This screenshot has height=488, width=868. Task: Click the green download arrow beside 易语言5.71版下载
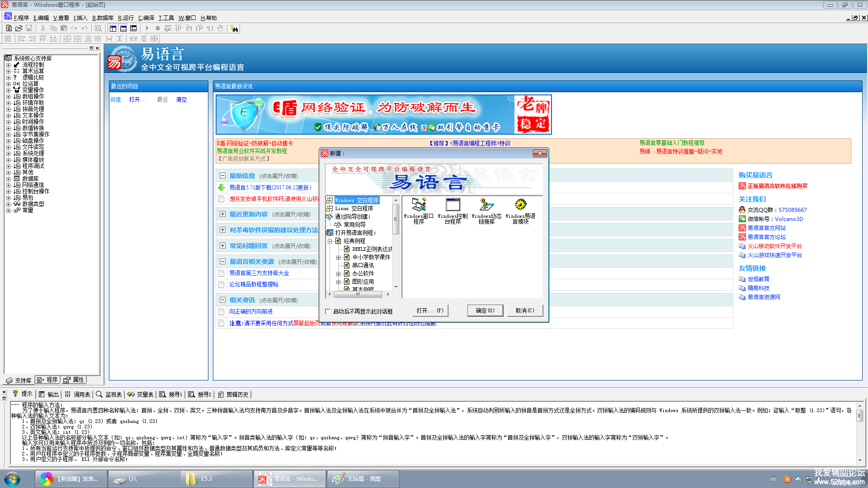(x=222, y=188)
